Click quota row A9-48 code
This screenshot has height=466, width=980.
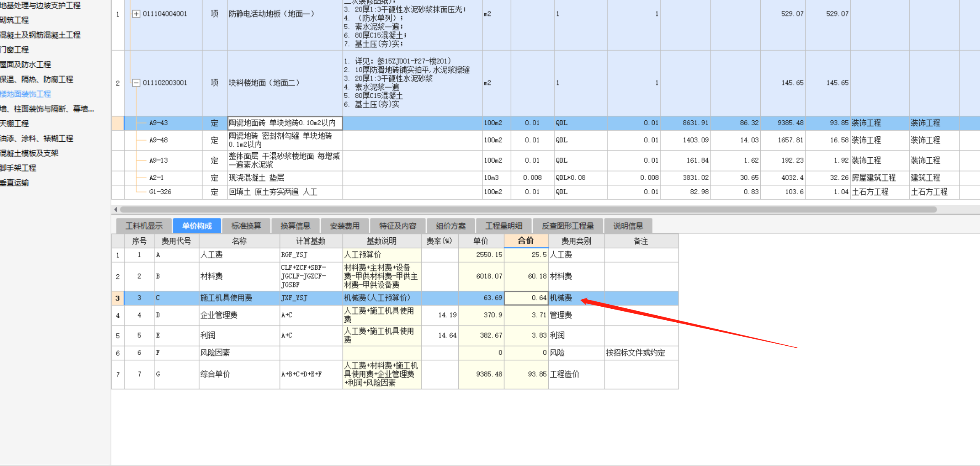pos(158,140)
